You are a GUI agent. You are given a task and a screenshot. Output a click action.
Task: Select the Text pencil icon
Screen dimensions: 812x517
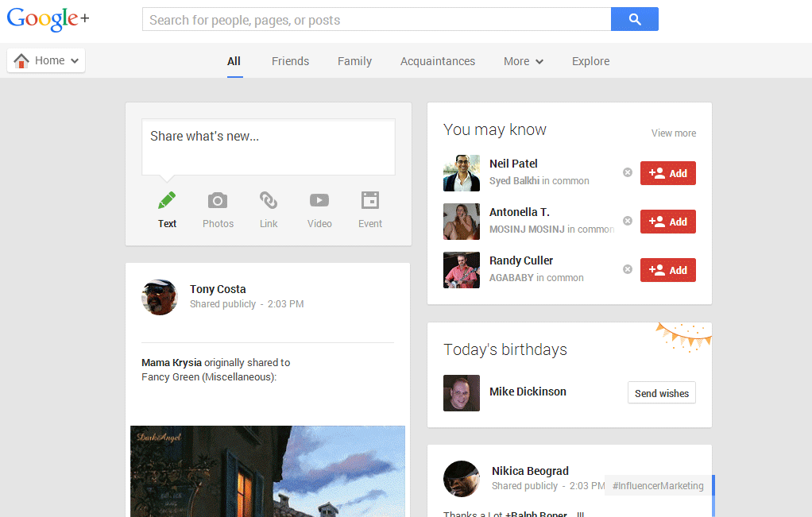[x=167, y=200]
